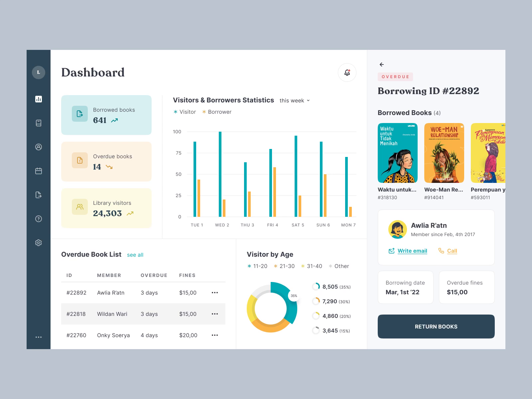Click book ID #318130
The height and width of the screenshot is (399, 532).
click(x=387, y=198)
